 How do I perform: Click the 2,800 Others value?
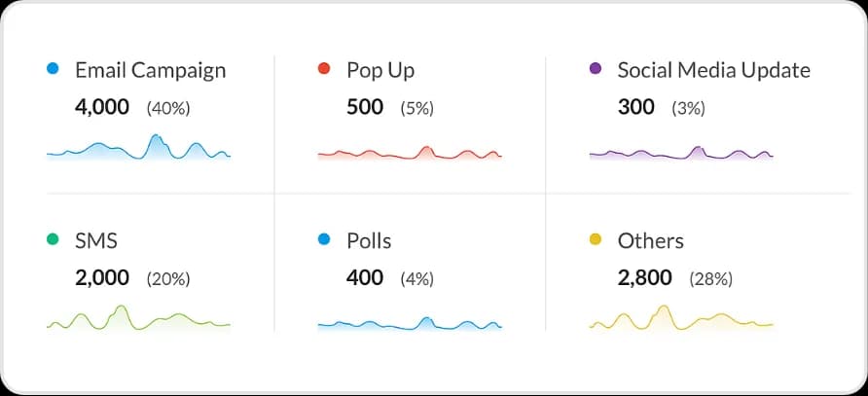tap(645, 277)
